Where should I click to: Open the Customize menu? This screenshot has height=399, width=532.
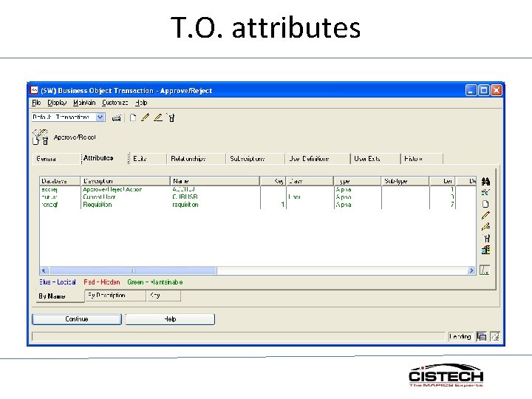point(115,103)
